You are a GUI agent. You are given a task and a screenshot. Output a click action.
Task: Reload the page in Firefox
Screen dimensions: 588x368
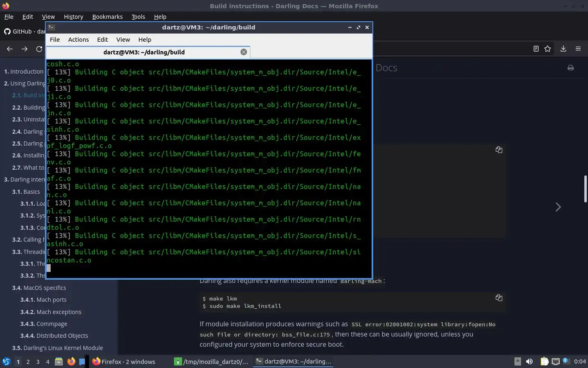pyautogui.click(x=39, y=49)
